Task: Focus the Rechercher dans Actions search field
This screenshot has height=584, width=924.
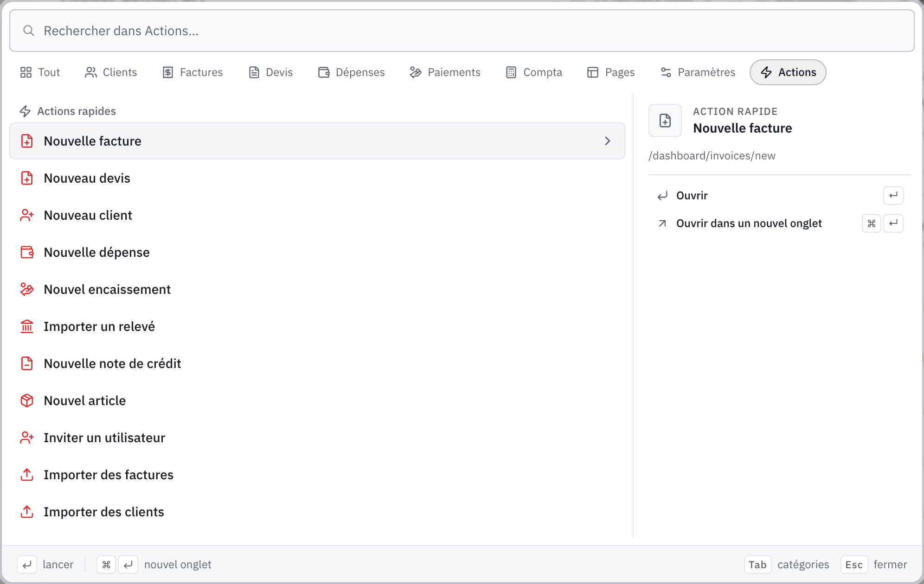Action: (462, 31)
